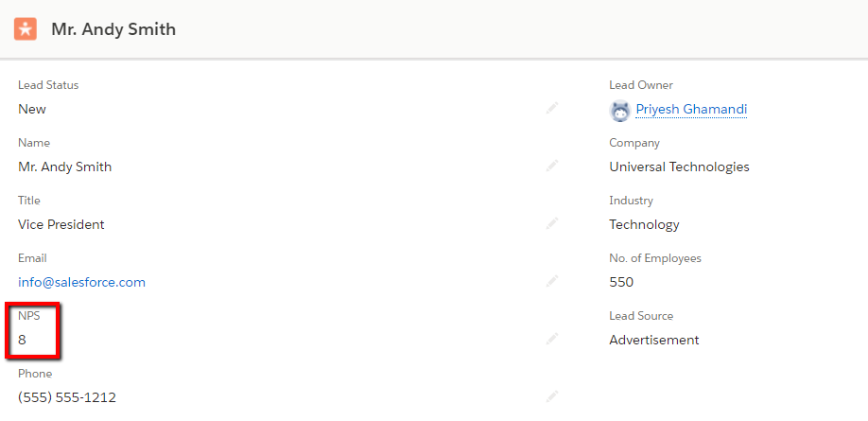The image size is (868, 421).
Task: Click the pencil icon beside Name field
Action: [551, 166]
